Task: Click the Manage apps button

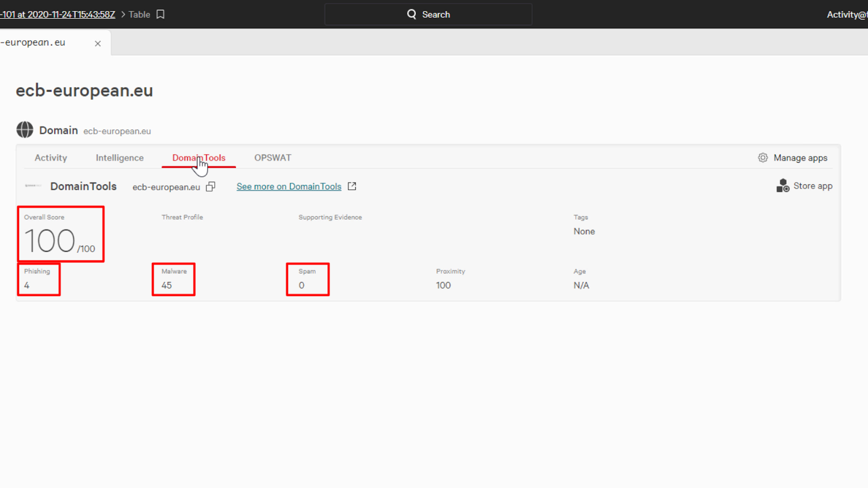Action: (793, 158)
